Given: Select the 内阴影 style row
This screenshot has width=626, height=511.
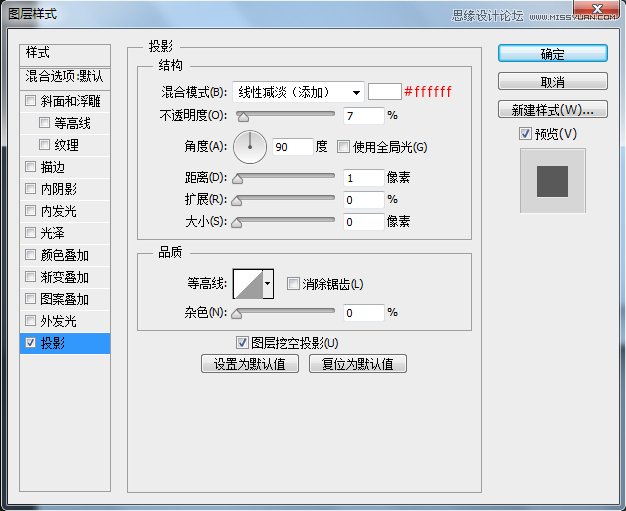Looking at the screenshot, I should click(x=65, y=189).
